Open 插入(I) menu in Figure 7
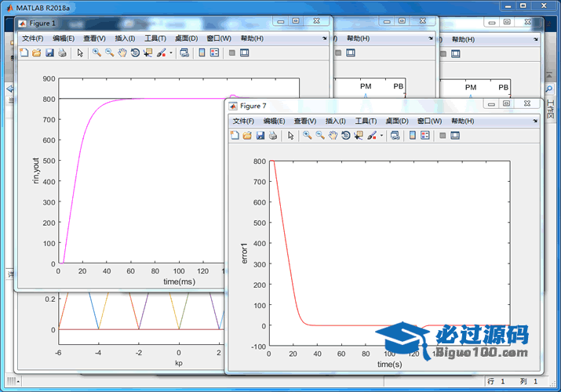Image resolution: width=561 pixels, height=392 pixels. click(335, 122)
